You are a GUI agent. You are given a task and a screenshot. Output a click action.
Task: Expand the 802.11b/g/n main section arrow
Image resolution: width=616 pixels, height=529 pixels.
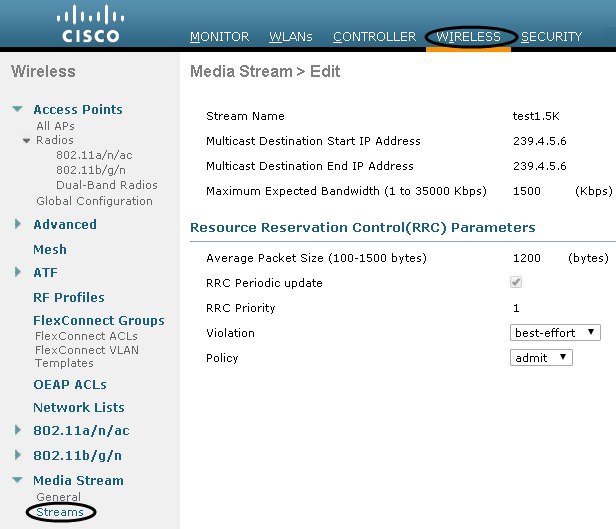tap(18, 455)
